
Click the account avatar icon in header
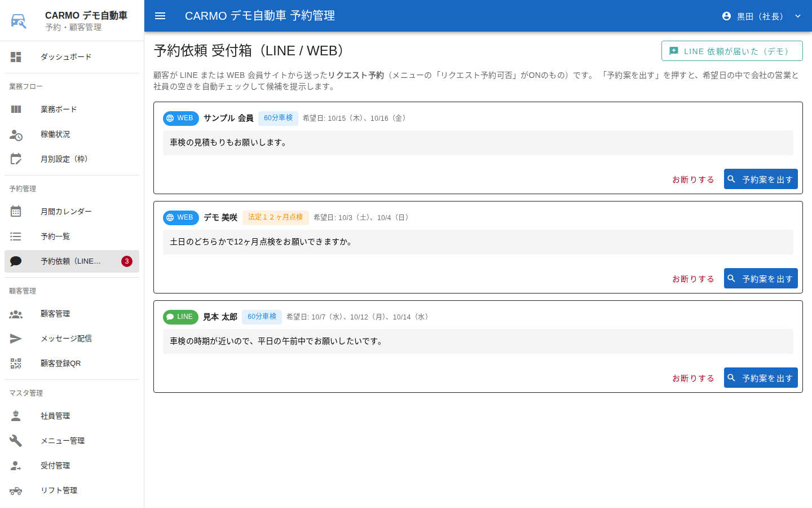(x=726, y=16)
